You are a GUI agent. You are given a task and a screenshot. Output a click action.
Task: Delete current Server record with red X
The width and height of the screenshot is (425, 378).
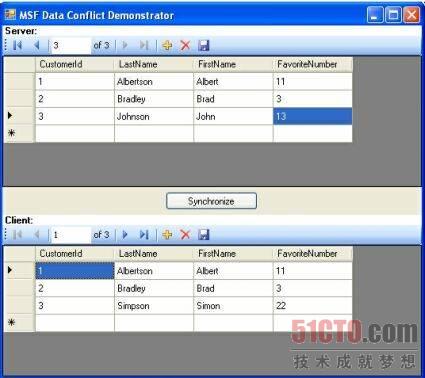185,45
